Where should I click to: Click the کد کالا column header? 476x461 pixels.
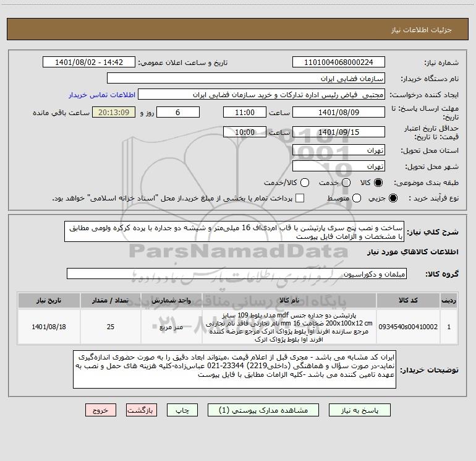tap(408, 300)
